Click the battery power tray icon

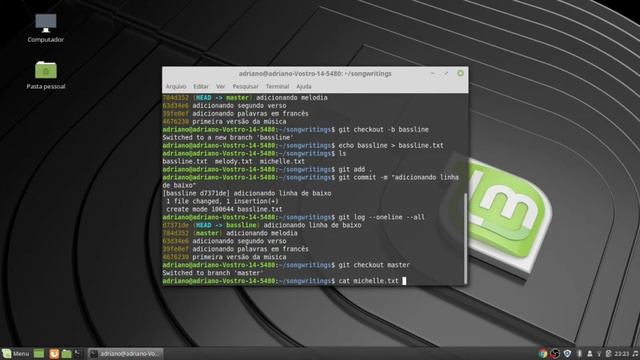608,353
